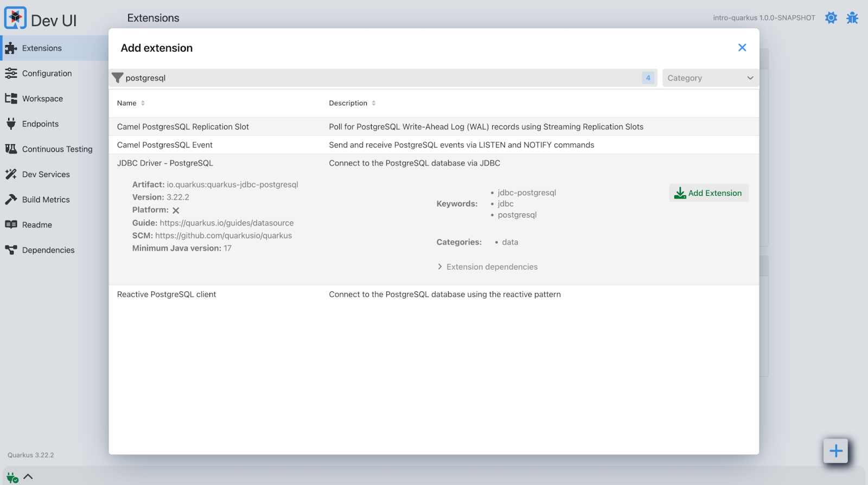Open the Workspace sidebar page
The image size is (868, 485).
(54, 99)
